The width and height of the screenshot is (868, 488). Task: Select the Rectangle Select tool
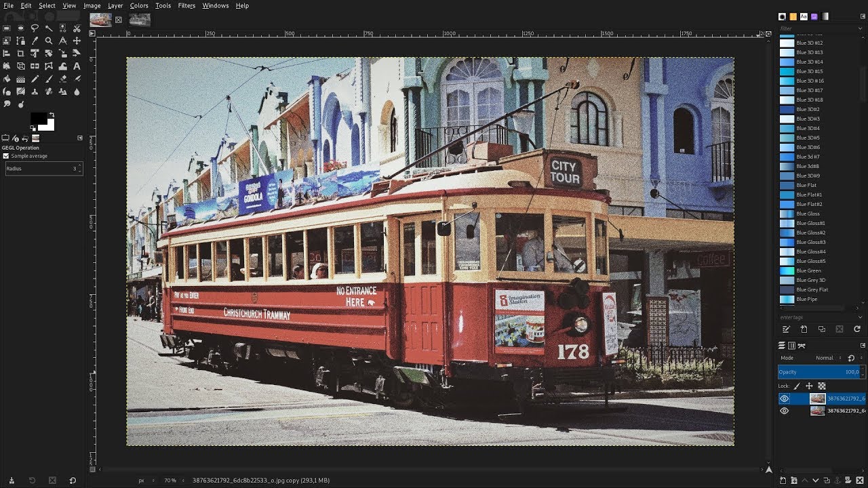[6, 28]
